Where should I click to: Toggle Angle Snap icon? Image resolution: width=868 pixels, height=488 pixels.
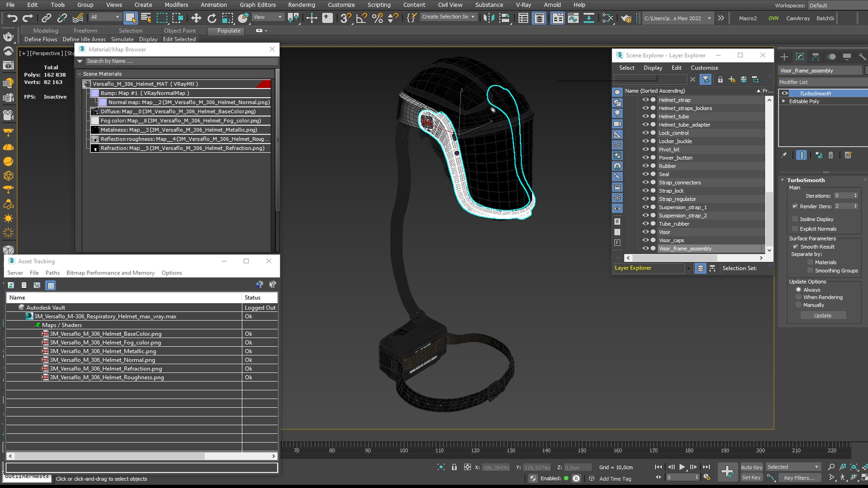click(361, 18)
